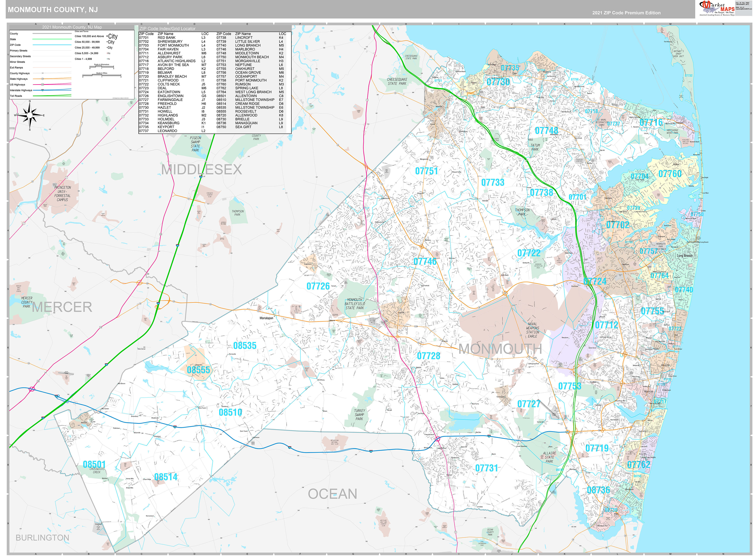The width and height of the screenshot is (756, 556).
Task: Click the 08501 ZIP label on the map
Action: tap(94, 464)
